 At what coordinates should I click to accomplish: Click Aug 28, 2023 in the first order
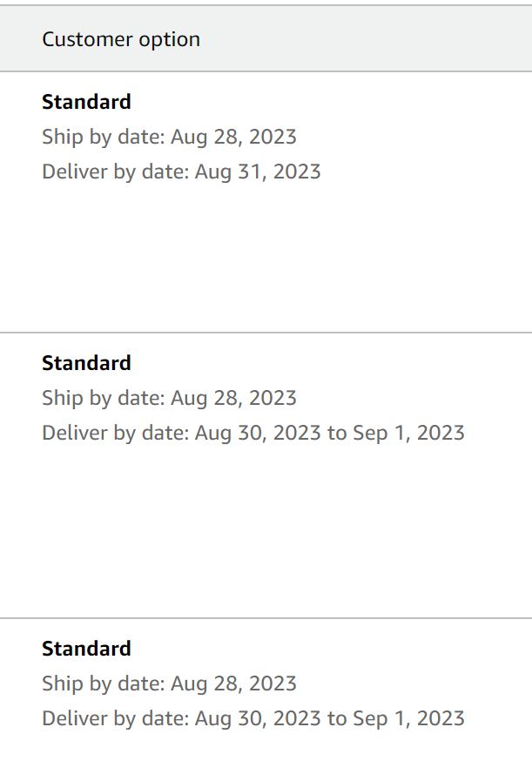pyautogui.click(x=233, y=137)
